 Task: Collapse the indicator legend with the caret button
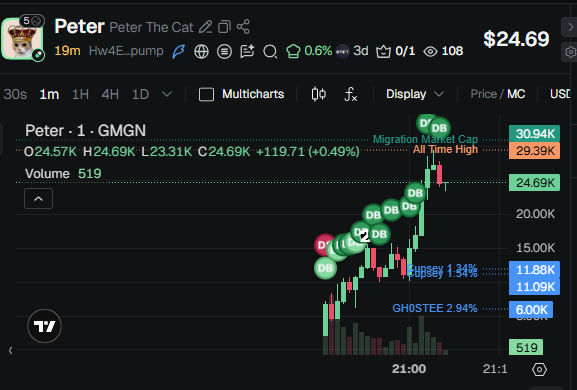point(38,199)
